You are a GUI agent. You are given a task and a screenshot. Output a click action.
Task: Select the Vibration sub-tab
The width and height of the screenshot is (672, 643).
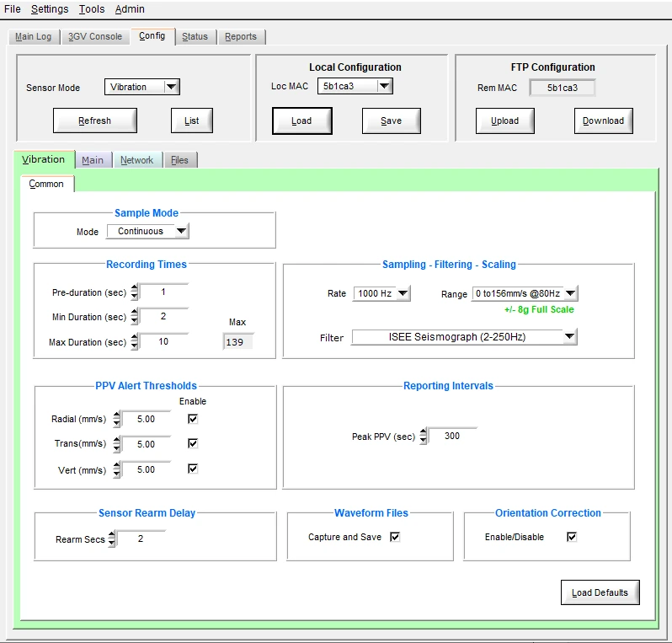coord(44,159)
